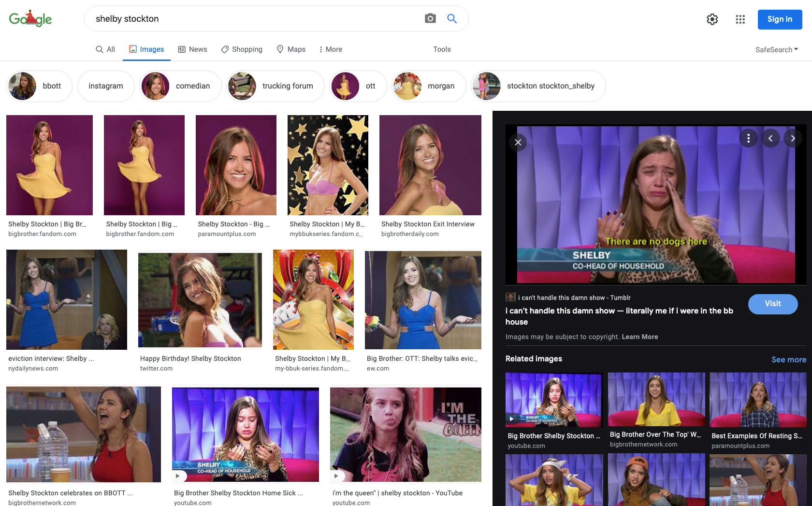Open the Tools options

(442, 49)
